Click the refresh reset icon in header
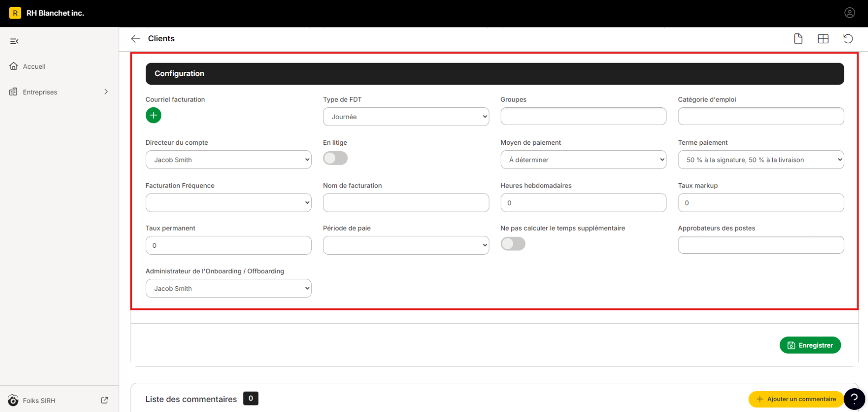The width and height of the screenshot is (868, 412). pos(848,39)
